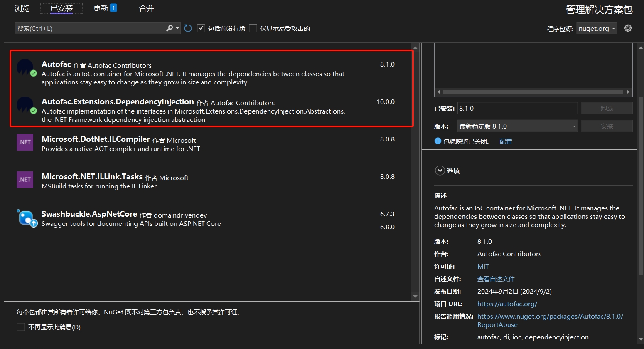Open the search box options arrow
This screenshot has height=349, width=644.
coord(177,28)
